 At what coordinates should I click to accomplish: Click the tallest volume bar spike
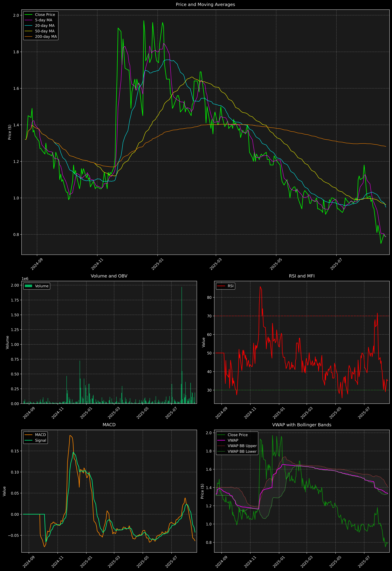click(182, 344)
